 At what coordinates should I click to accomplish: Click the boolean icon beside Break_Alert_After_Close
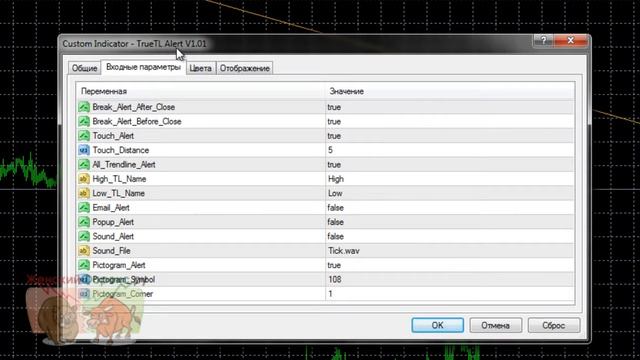[x=84, y=107]
